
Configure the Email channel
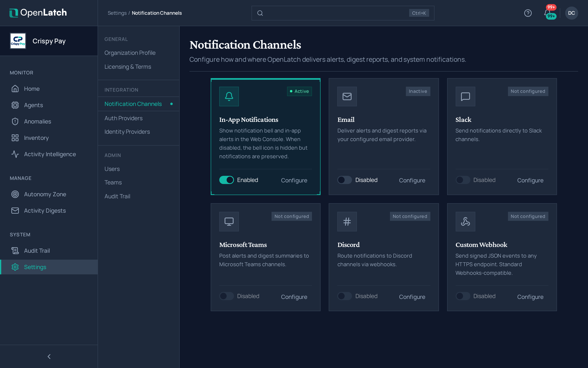(412, 180)
